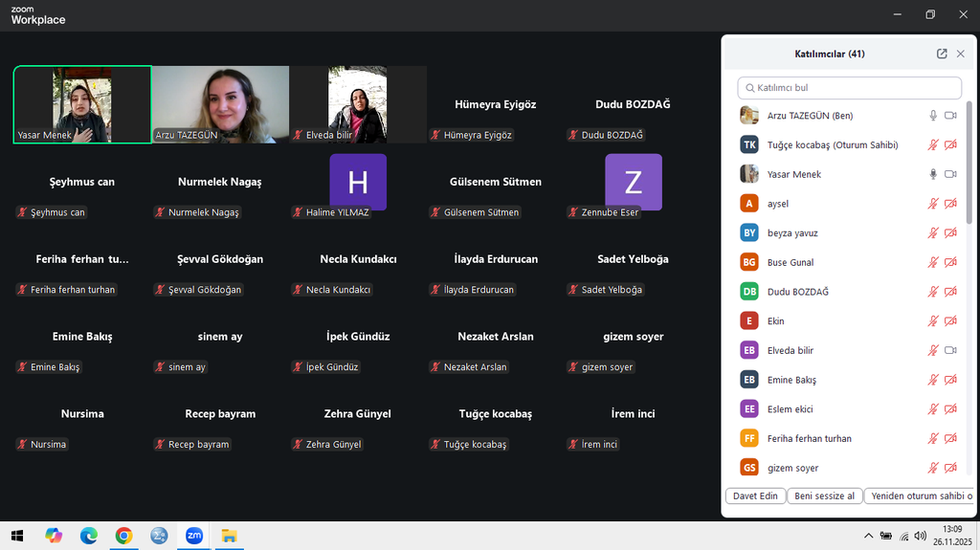This screenshot has width=980, height=550.
Task: Open Google Chrome from the taskbar
Action: (x=123, y=536)
